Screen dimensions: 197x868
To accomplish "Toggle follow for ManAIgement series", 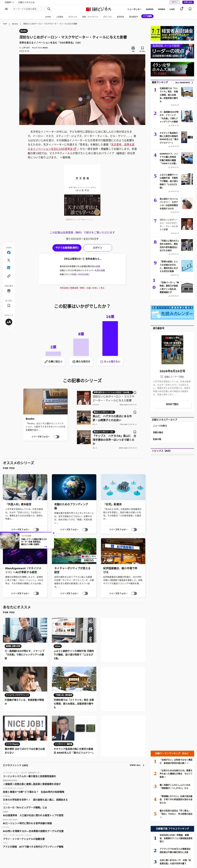I will click(x=36, y=593).
